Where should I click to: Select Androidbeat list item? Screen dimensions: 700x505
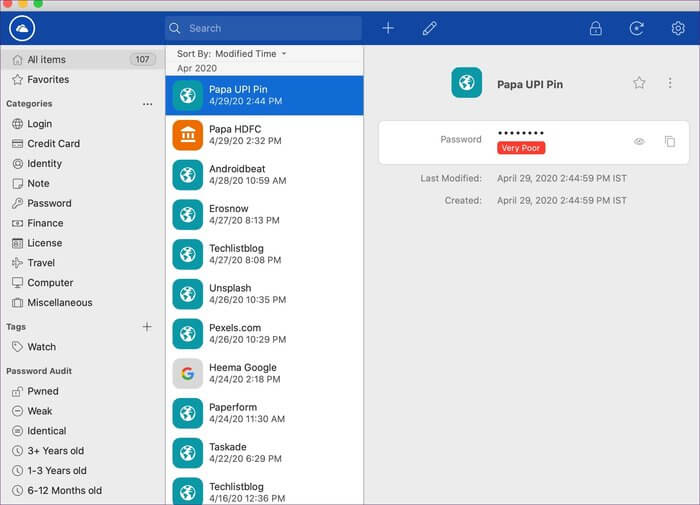click(x=264, y=175)
